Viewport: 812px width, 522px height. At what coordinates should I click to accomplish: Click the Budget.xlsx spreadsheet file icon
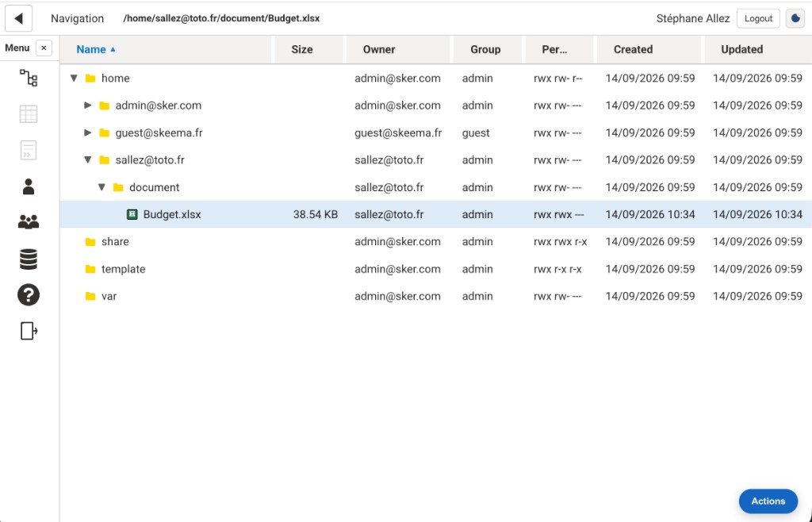pyautogui.click(x=132, y=214)
